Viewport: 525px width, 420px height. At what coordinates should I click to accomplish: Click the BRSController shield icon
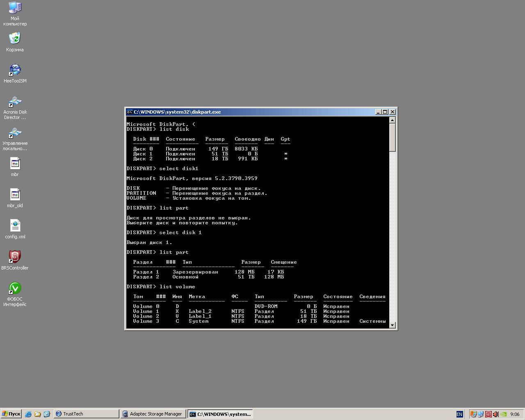(15, 257)
